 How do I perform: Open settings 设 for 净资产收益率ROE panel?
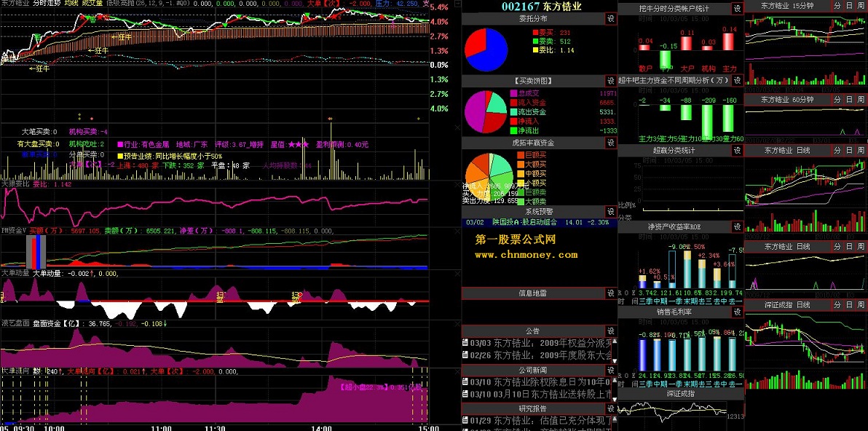coord(738,227)
